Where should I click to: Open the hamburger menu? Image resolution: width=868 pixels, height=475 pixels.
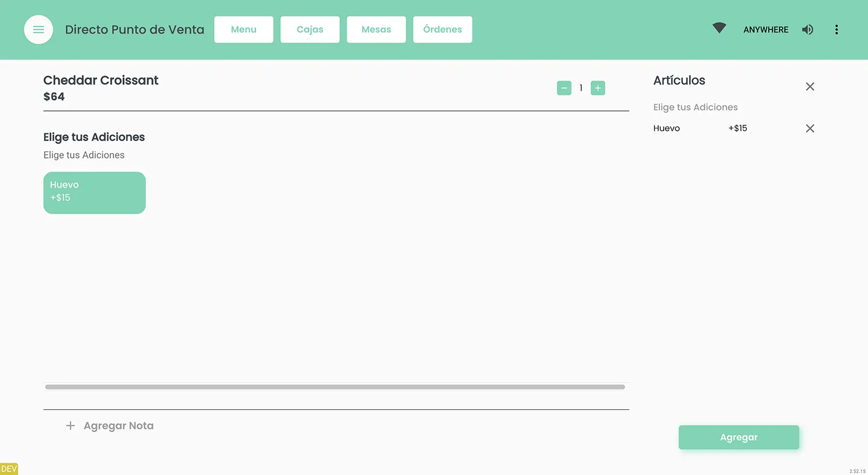(x=39, y=30)
